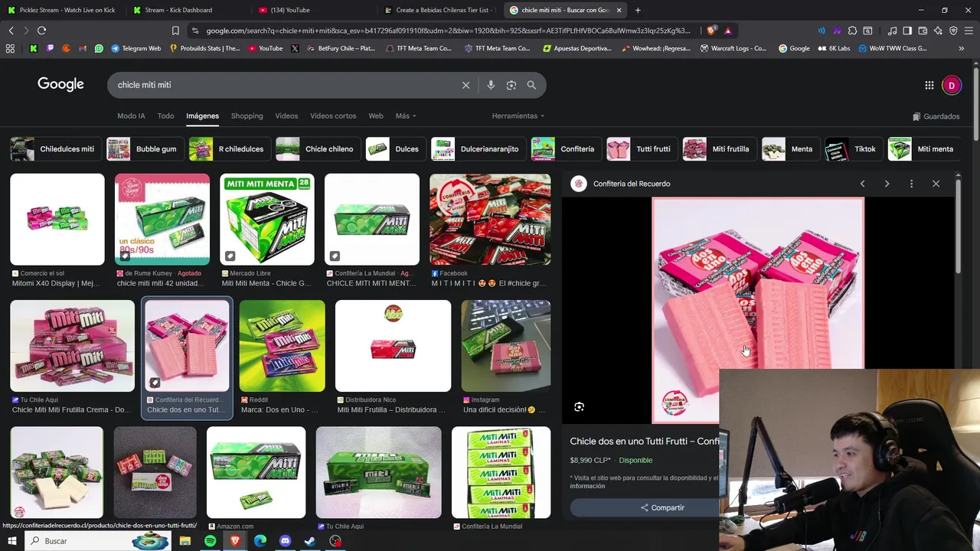Viewport: 980px width, 551px height.
Task: Open Leo AI sparkle icon
Action: click(x=938, y=31)
